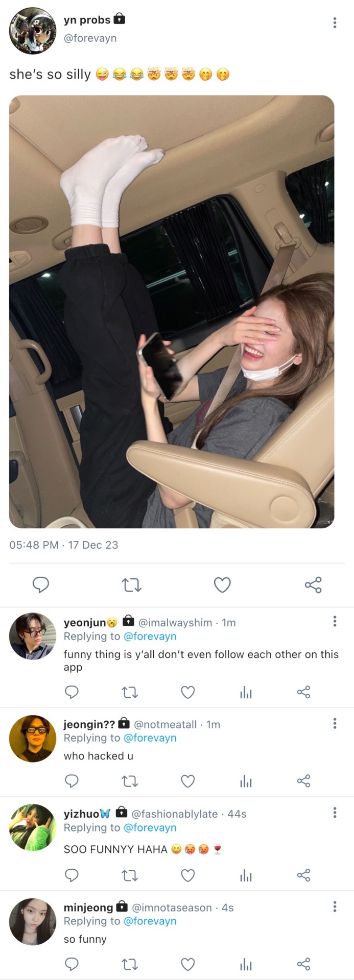Retweet the main 'she's so silly' post
Screen dimensions: 354x980
(x=132, y=585)
